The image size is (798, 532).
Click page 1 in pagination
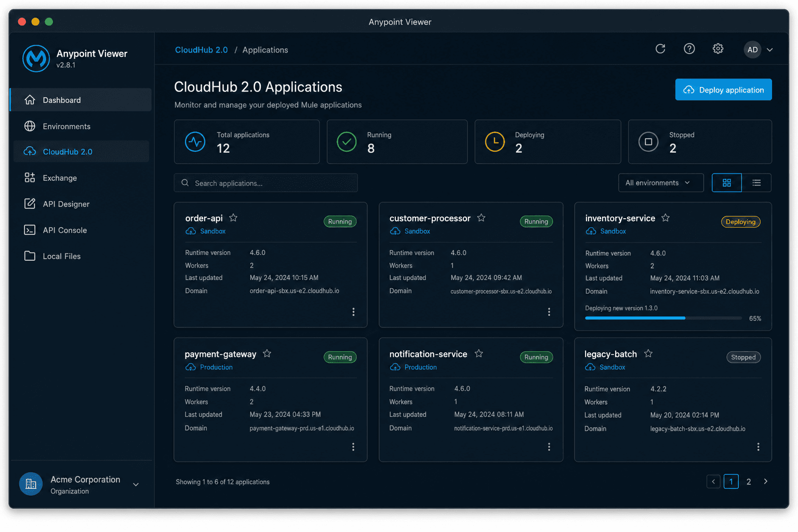[x=731, y=482]
